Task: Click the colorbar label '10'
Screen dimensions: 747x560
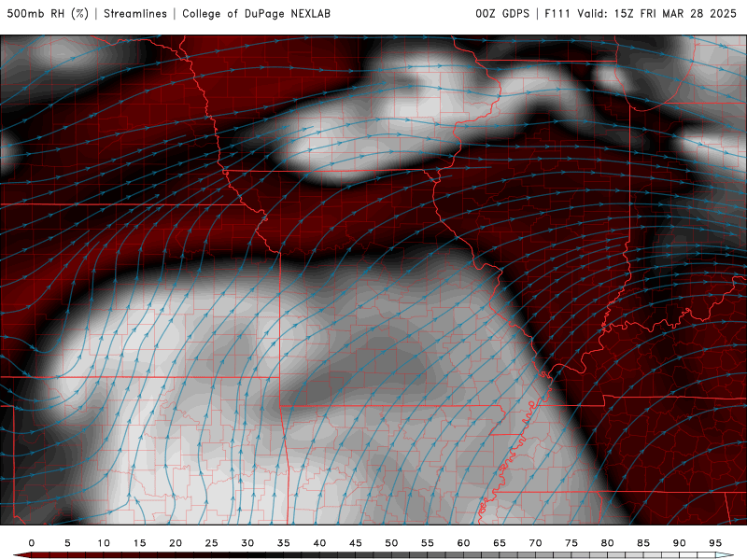Action: point(104,543)
